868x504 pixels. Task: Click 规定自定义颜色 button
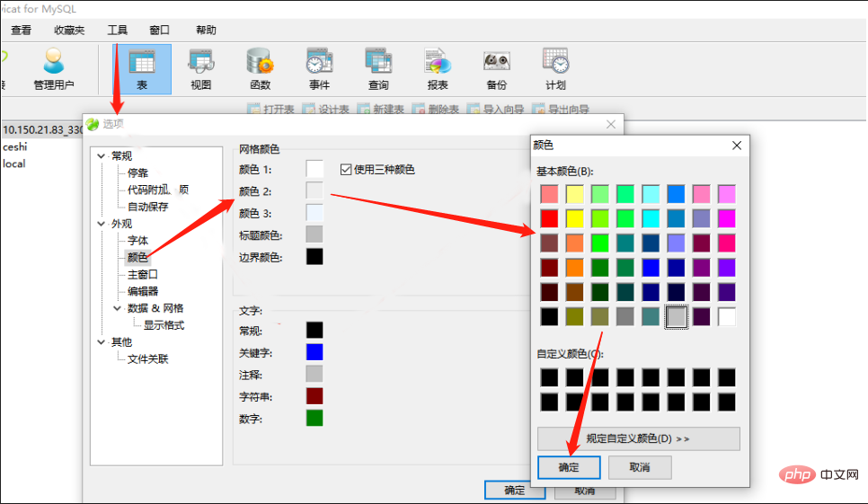[x=638, y=438]
